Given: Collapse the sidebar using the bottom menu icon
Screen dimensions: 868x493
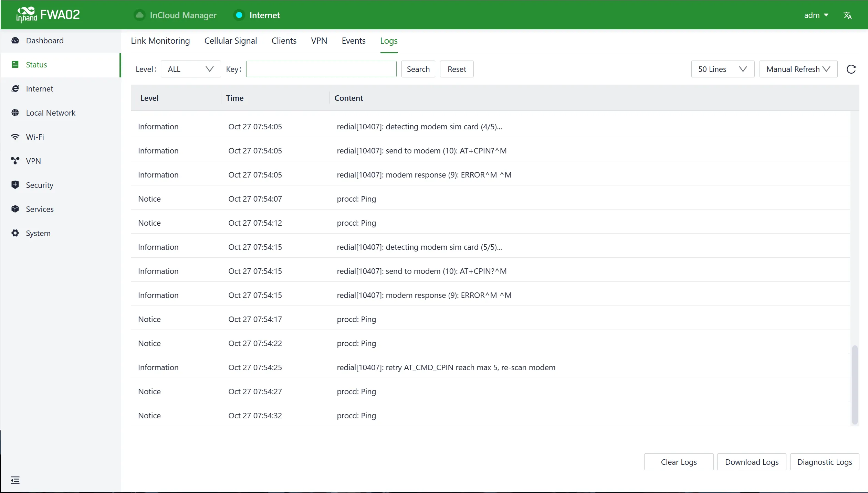Looking at the screenshot, I should 15,480.
